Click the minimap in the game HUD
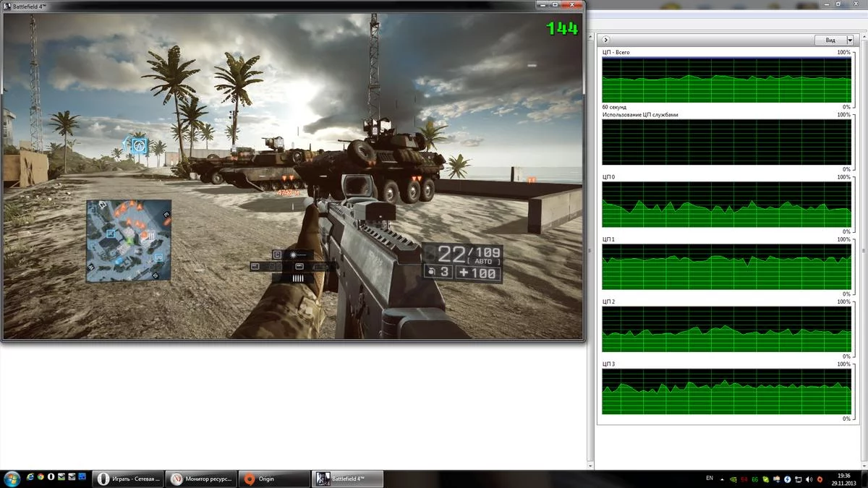 coord(129,241)
